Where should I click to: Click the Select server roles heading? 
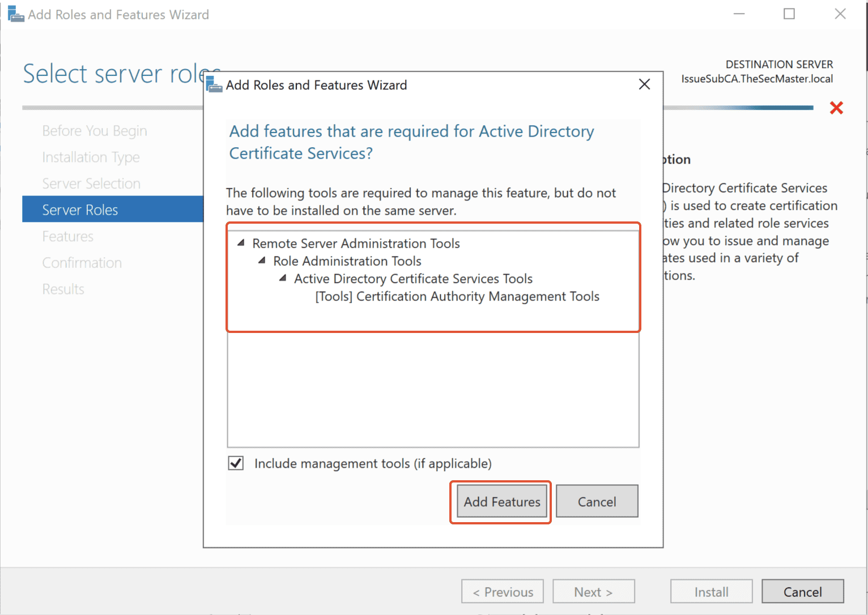tap(121, 74)
